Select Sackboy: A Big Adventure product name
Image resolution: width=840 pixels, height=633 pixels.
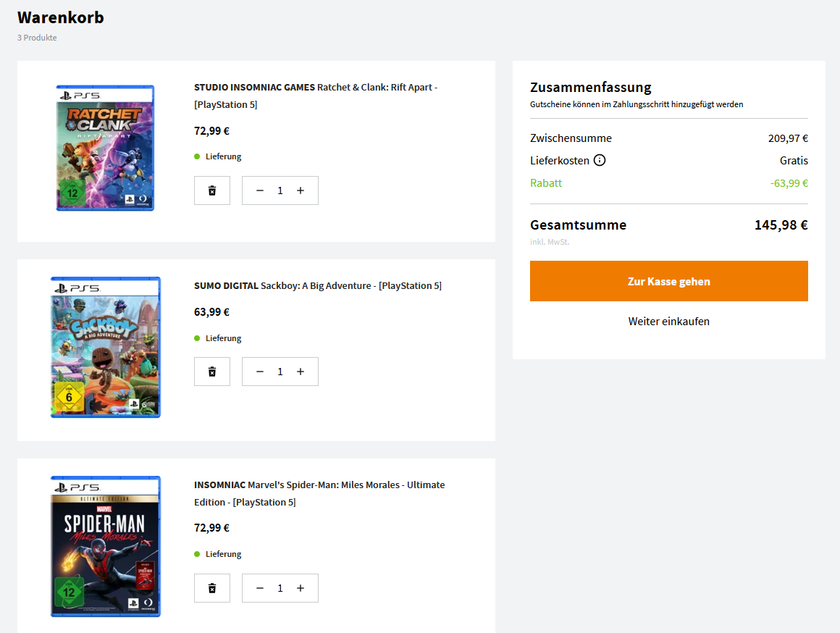tap(317, 285)
